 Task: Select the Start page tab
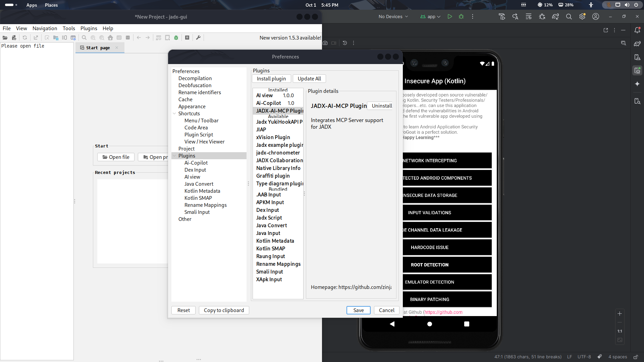point(98,48)
